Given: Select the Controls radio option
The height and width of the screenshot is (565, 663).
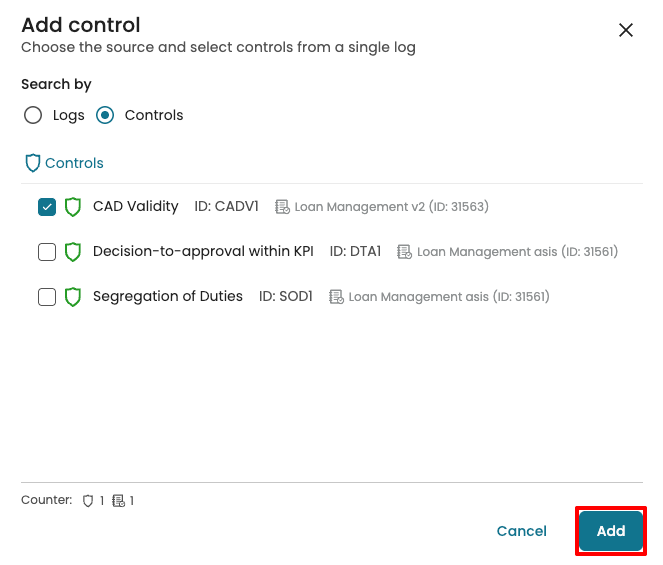Looking at the screenshot, I should tap(105, 115).
